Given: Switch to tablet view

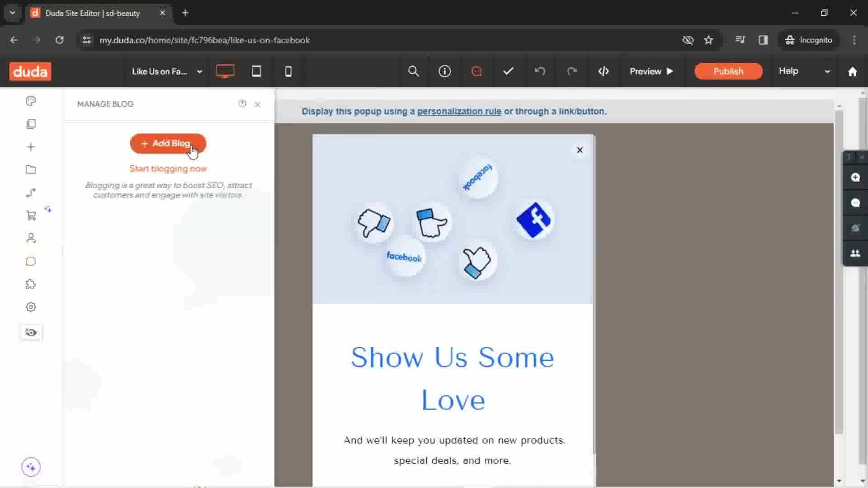Looking at the screenshot, I should click(256, 71).
